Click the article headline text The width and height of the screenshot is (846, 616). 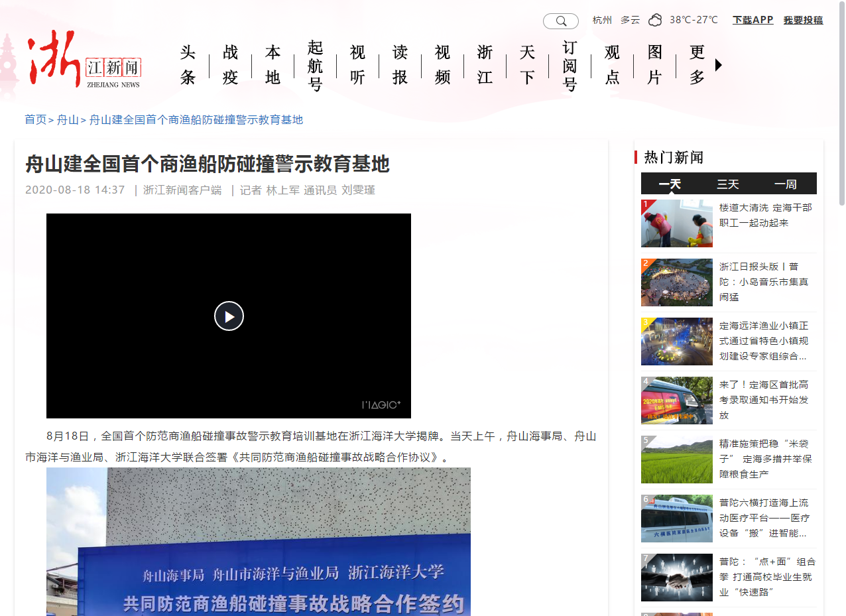(x=208, y=164)
